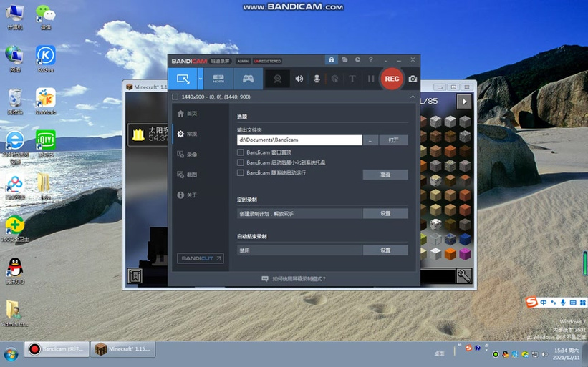Image resolution: width=588 pixels, height=367 pixels.
Task: Switch to Minecraft taskbar button
Action: [123, 349]
